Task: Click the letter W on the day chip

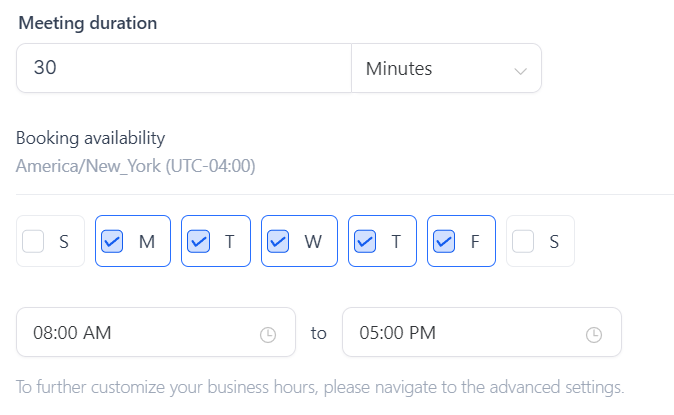Action: pos(312,242)
